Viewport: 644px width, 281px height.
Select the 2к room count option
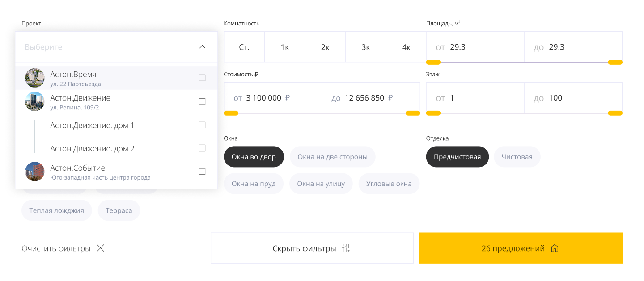tap(325, 46)
